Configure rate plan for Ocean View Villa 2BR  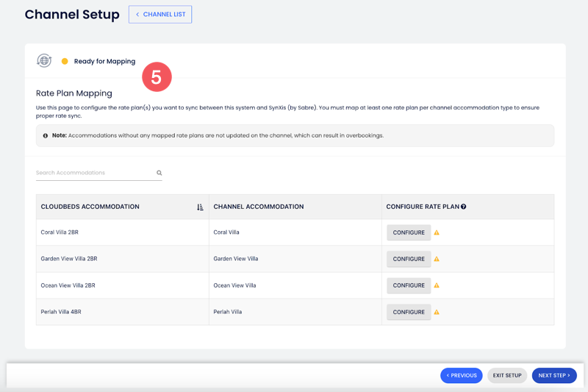[x=409, y=285]
